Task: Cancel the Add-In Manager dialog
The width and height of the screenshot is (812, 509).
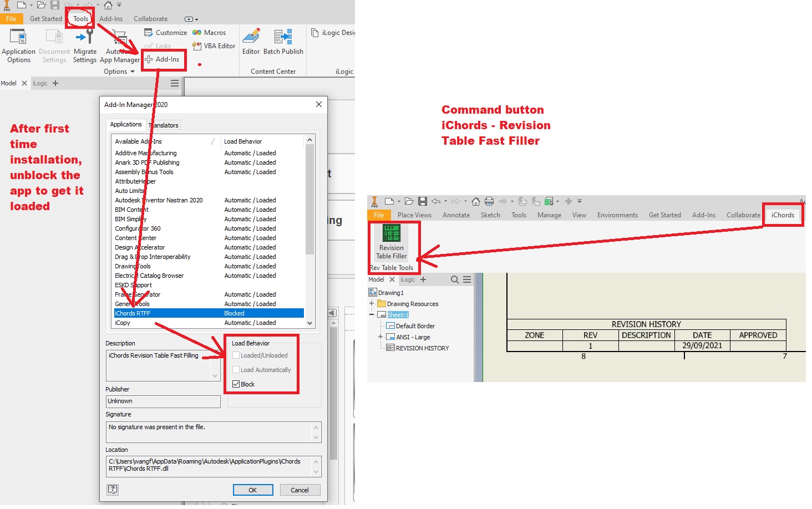Action: (300, 490)
